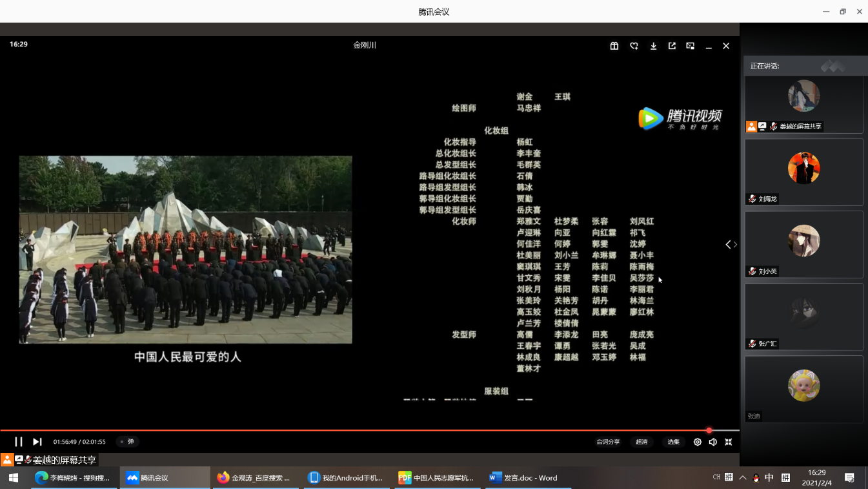Click the 台词分享 button

pyautogui.click(x=607, y=442)
